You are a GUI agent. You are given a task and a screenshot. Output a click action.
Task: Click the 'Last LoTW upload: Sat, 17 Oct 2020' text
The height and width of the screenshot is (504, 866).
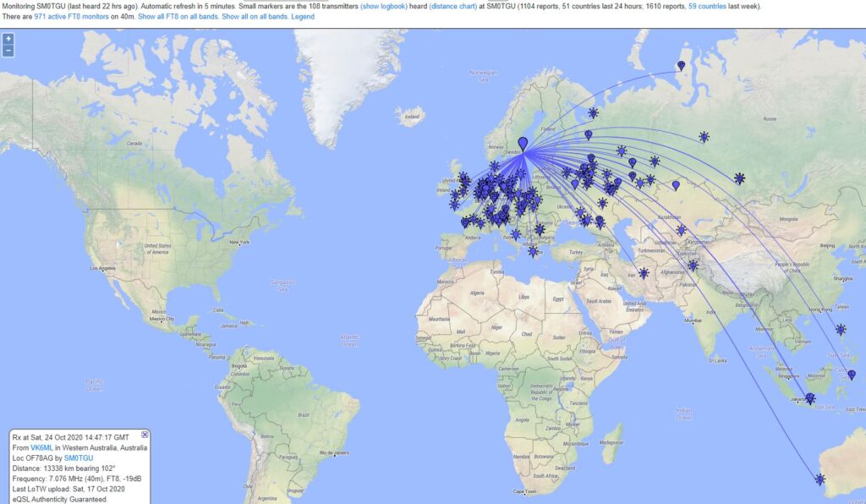tap(69, 489)
